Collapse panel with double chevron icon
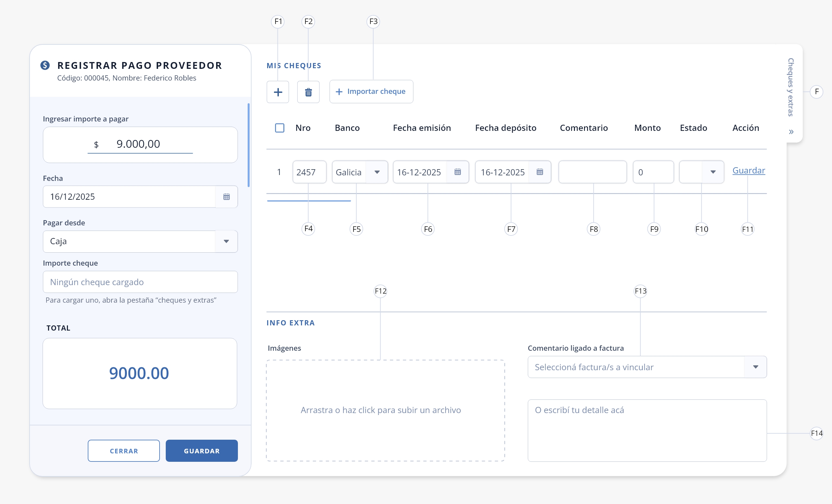The image size is (832, 504). tap(791, 132)
